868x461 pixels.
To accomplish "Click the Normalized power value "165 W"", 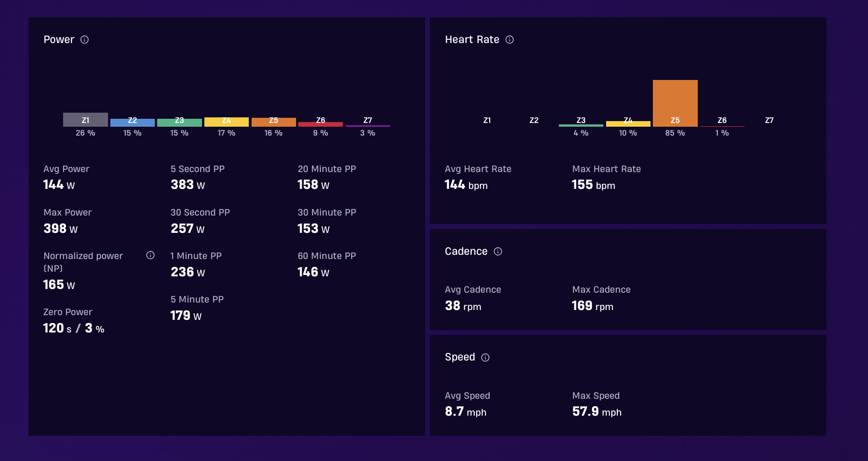I will [59, 285].
